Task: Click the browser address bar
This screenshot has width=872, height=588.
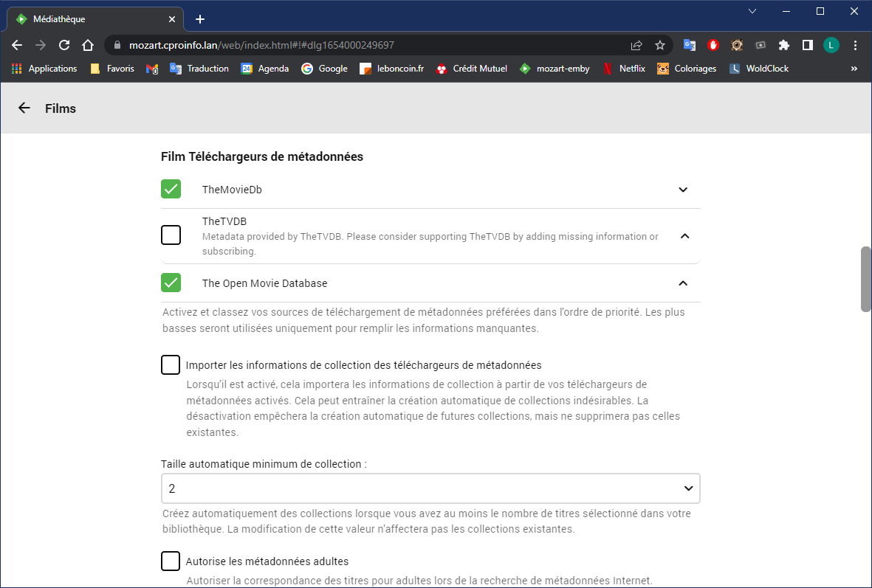Action: tap(369, 45)
